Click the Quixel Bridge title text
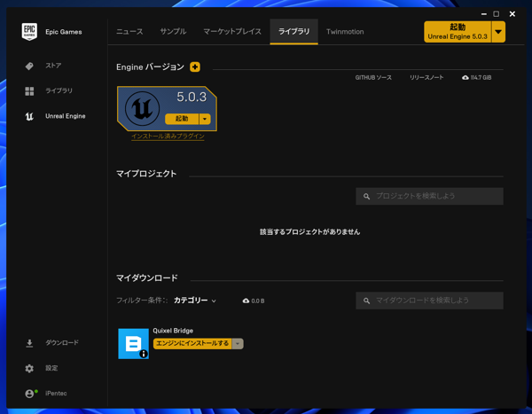This screenshot has width=532, height=414. (173, 331)
